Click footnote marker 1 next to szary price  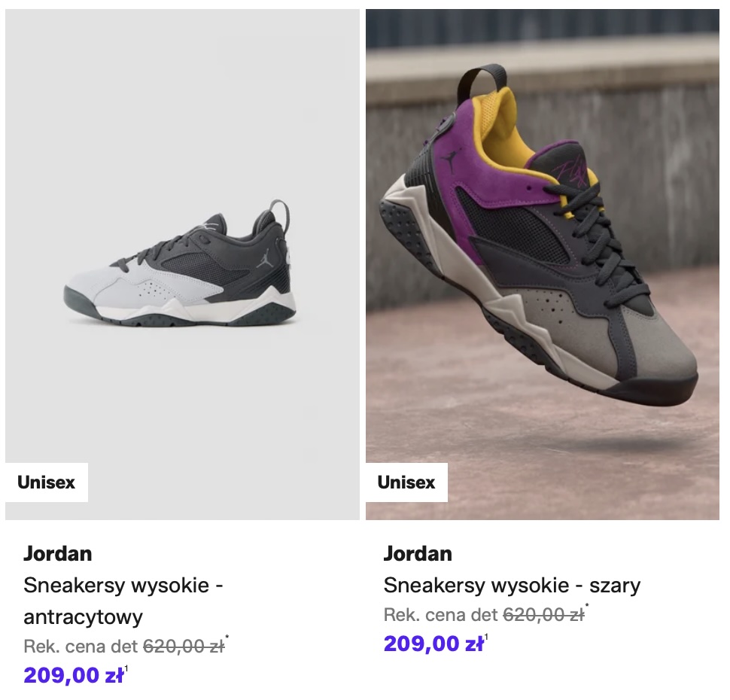point(487,638)
